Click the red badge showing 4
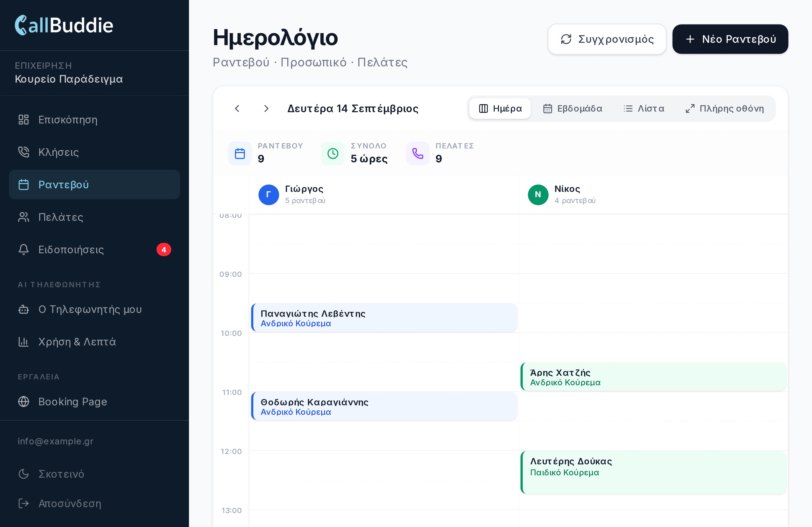The width and height of the screenshot is (812, 527). tap(164, 250)
